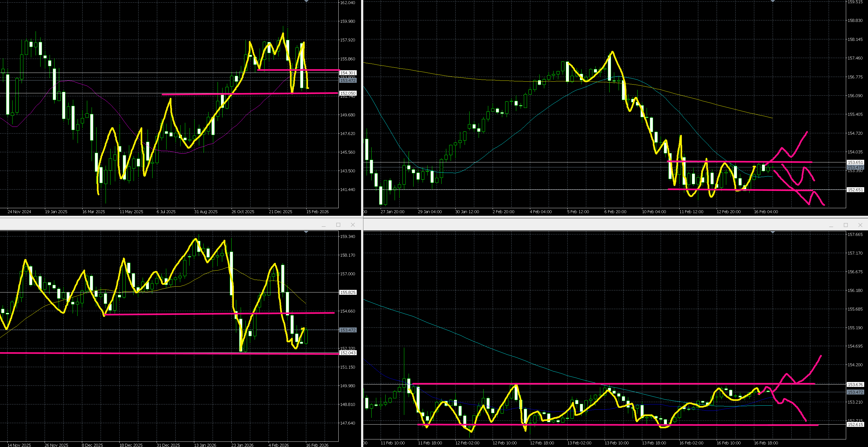The image size is (868, 447).
Task: Maximize the bottom-left chart window
Action: coord(338,225)
